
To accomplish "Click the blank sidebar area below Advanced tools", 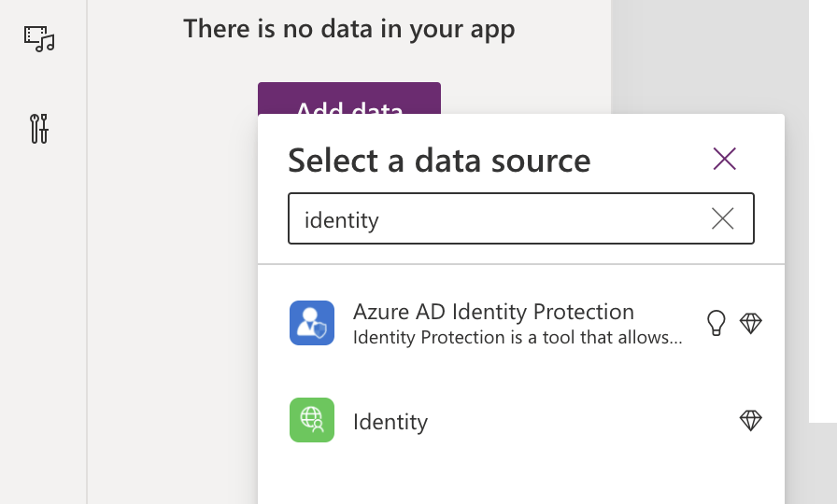I will [43, 327].
